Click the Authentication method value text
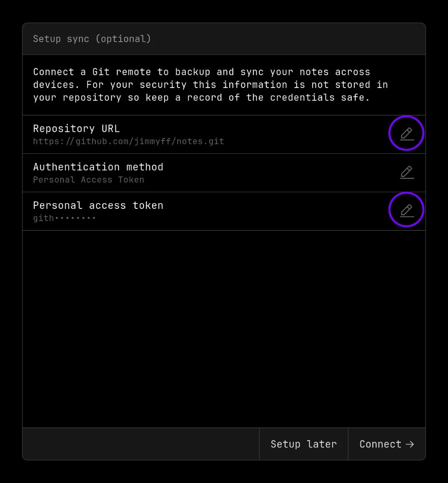 click(x=88, y=180)
